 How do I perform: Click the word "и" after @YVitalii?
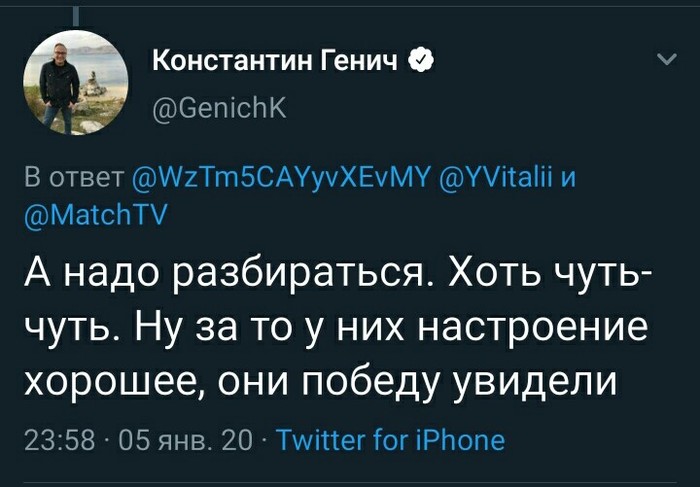click(x=568, y=179)
